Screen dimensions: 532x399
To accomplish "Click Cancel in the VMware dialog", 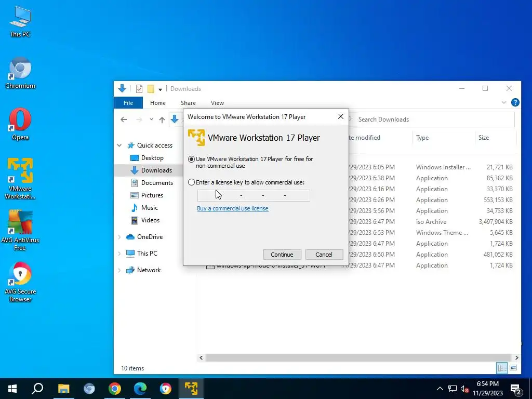I will point(324,255).
